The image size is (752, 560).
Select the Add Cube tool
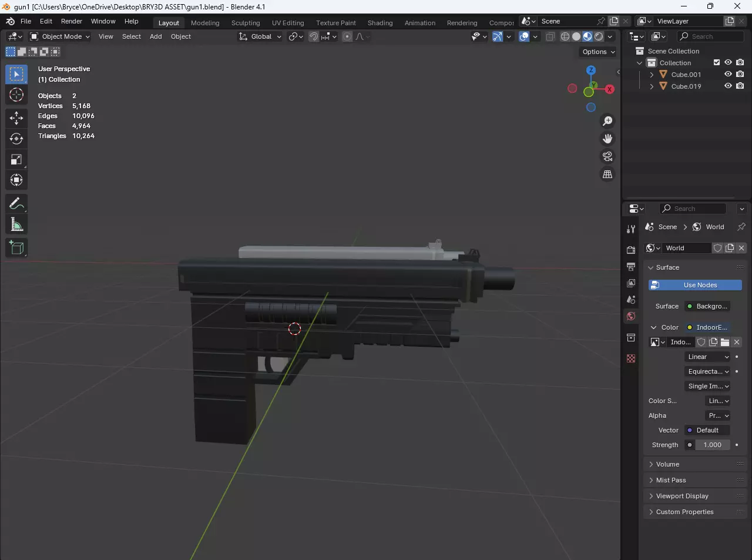tap(16, 247)
